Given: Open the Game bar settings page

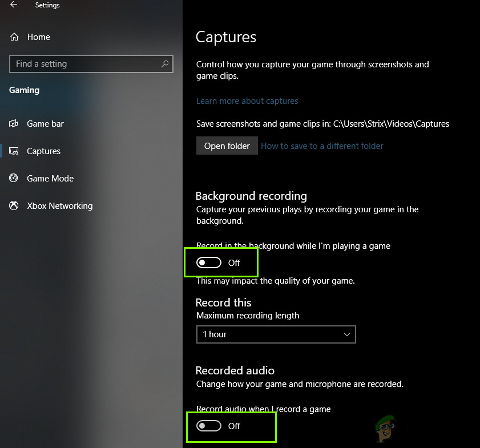Looking at the screenshot, I should (45, 124).
